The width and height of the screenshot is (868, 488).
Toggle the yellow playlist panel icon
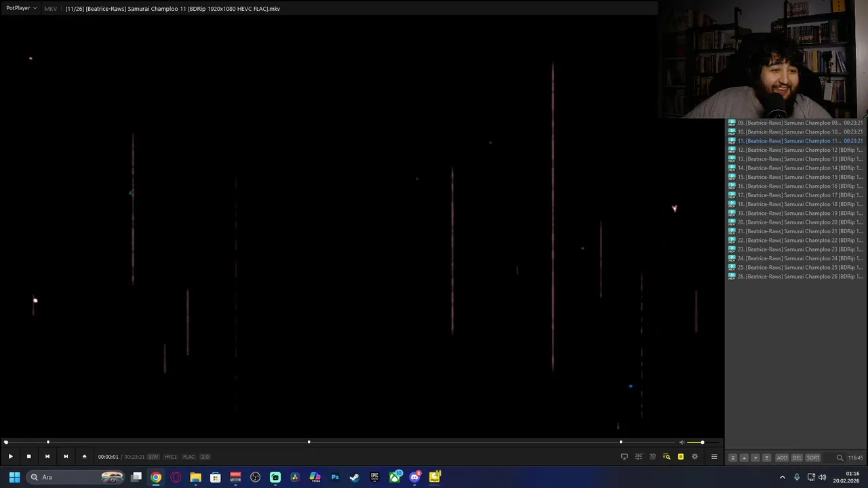(x=681, y=457)
